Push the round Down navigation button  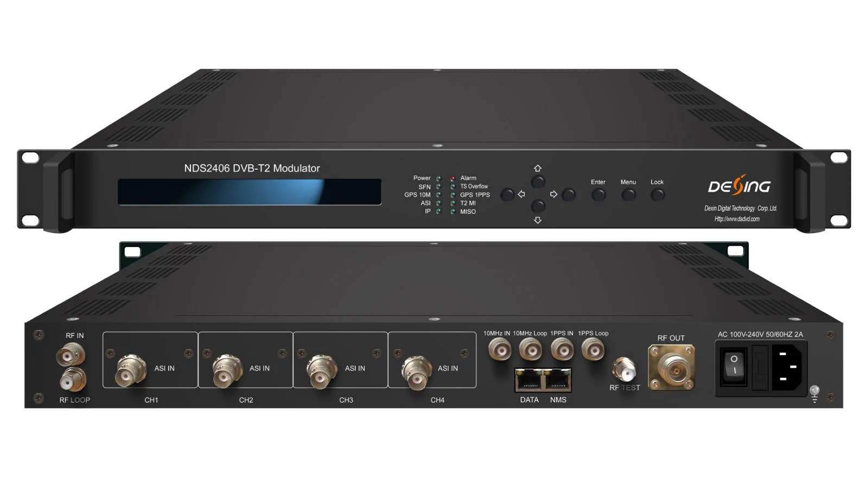click(x=538, y=206)
